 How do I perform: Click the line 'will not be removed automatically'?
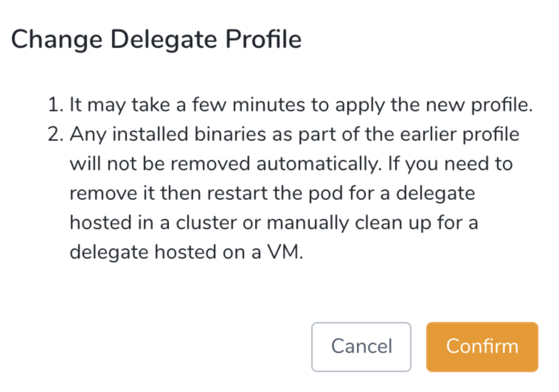point(291,164)
